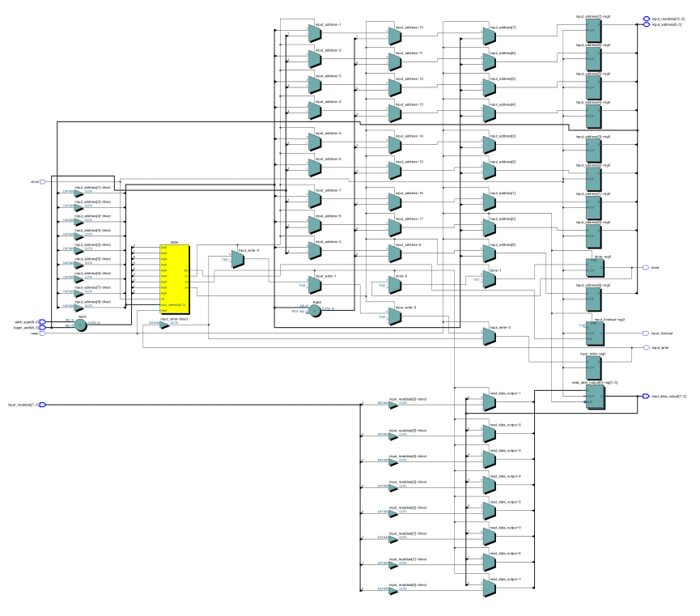
Task: Click the input_address[1] multiplexer
Action: tap(490, 202)
